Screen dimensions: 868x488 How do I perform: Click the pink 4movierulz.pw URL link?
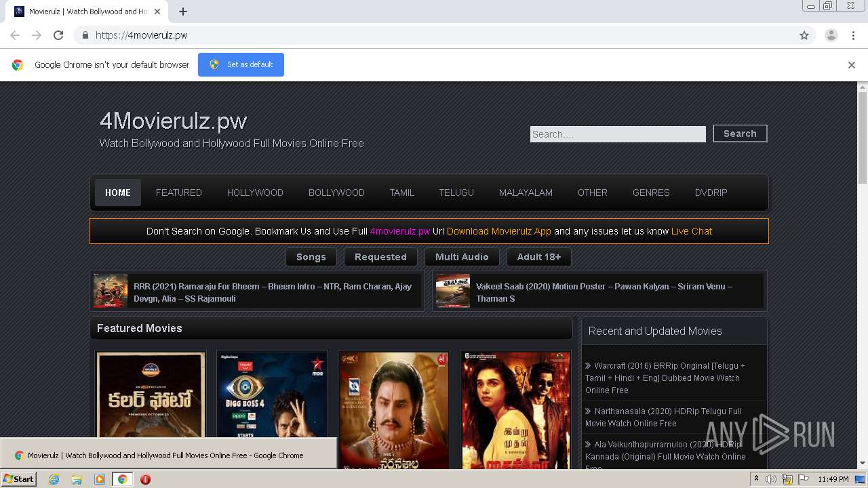400,231
